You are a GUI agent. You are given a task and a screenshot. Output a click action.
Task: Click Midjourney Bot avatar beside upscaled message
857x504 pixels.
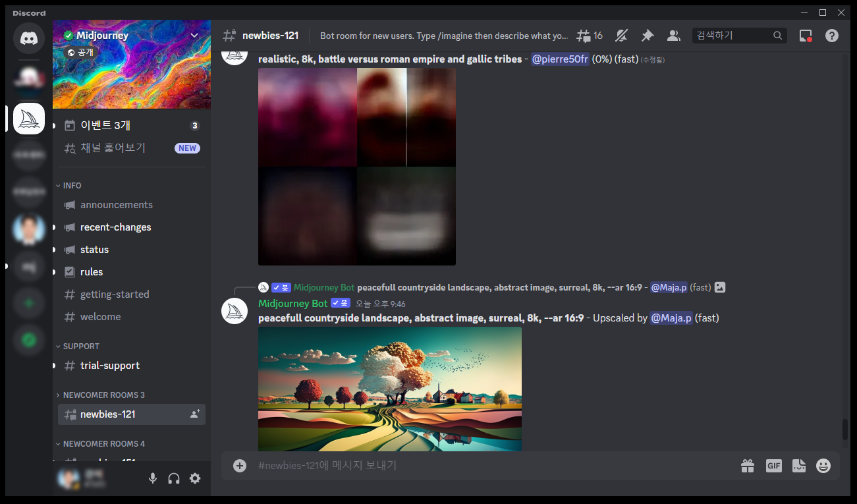pyautogui.click(x=235, y=311)
